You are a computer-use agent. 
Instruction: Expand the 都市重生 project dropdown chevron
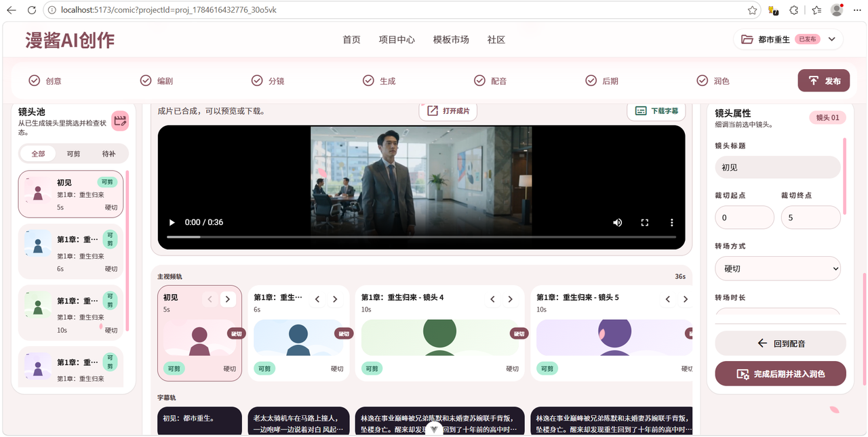[x=831, y=39]
